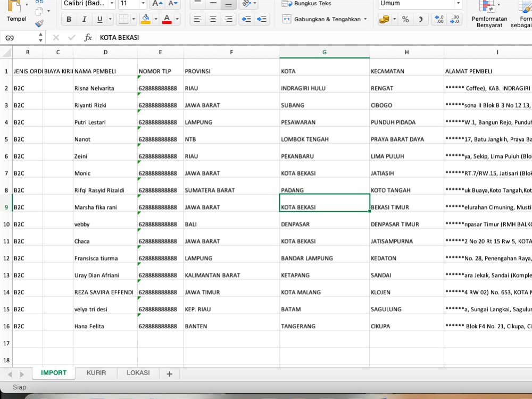Toggle bold formatting
Viewport: 532px width, 399px height.
point(69,19)
